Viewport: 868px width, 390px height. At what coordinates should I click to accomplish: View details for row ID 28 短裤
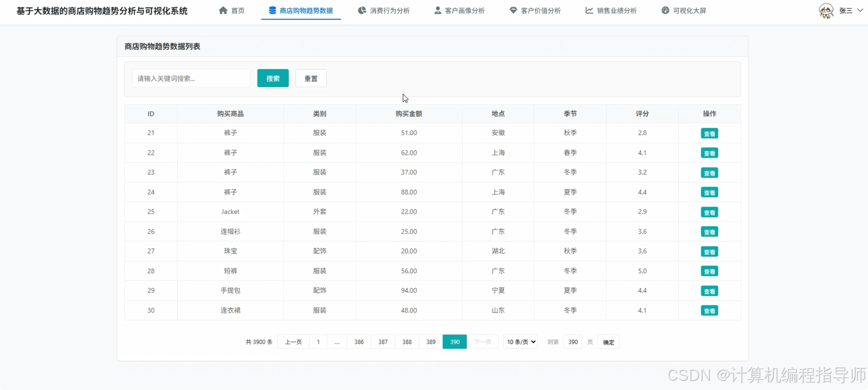tap(709, 271)
